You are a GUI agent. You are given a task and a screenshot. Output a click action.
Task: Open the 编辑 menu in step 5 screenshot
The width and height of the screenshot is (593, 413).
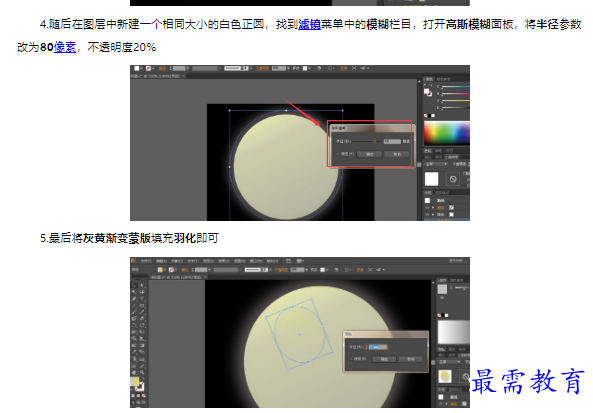(x=161, y=261)
